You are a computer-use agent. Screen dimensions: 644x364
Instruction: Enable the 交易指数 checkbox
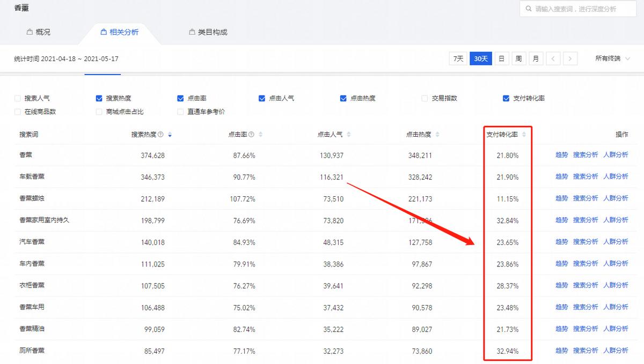424,98
